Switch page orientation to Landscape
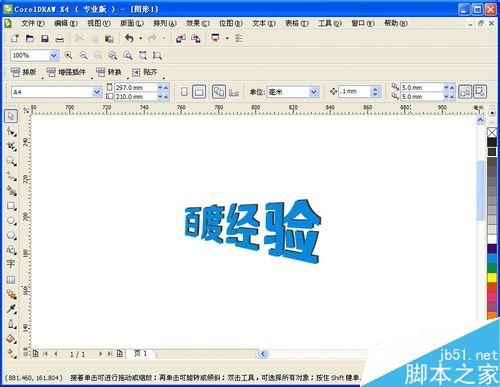Viewport: 500px width, 387px height. click(x=199, y=92)
